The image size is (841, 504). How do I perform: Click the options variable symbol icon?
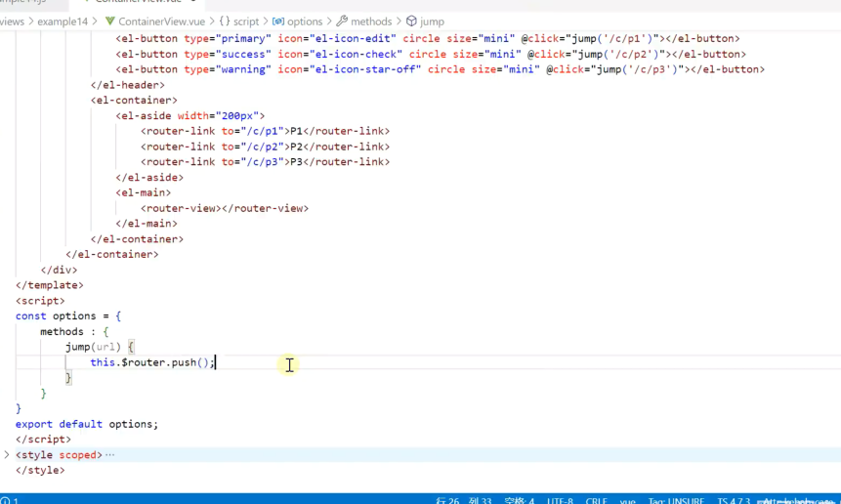click(x=278, y=21)
